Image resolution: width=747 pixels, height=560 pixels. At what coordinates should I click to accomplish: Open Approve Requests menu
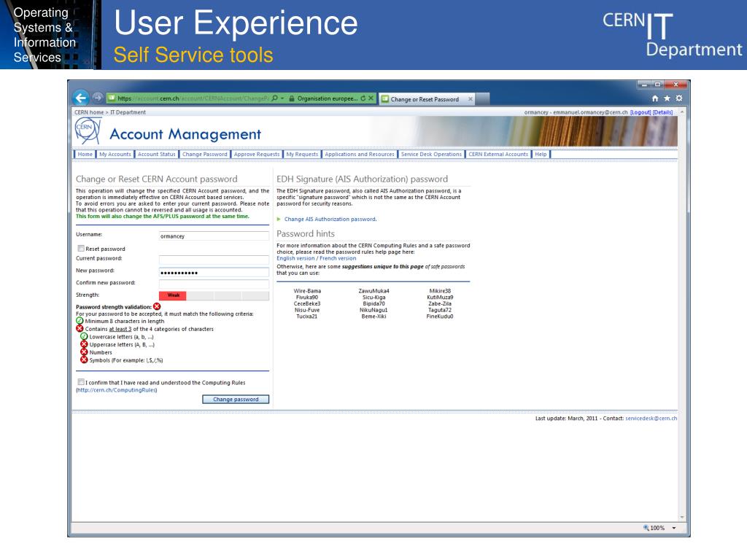(x=257, y=155)
